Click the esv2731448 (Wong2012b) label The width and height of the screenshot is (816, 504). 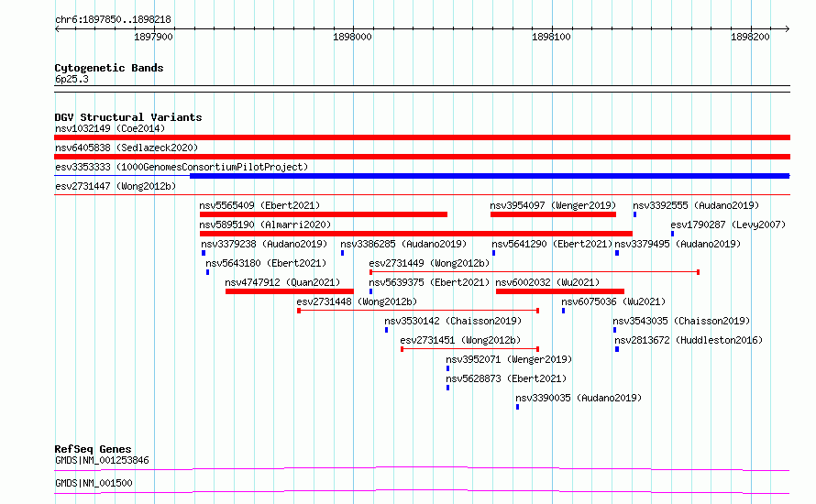pos(357,301)
